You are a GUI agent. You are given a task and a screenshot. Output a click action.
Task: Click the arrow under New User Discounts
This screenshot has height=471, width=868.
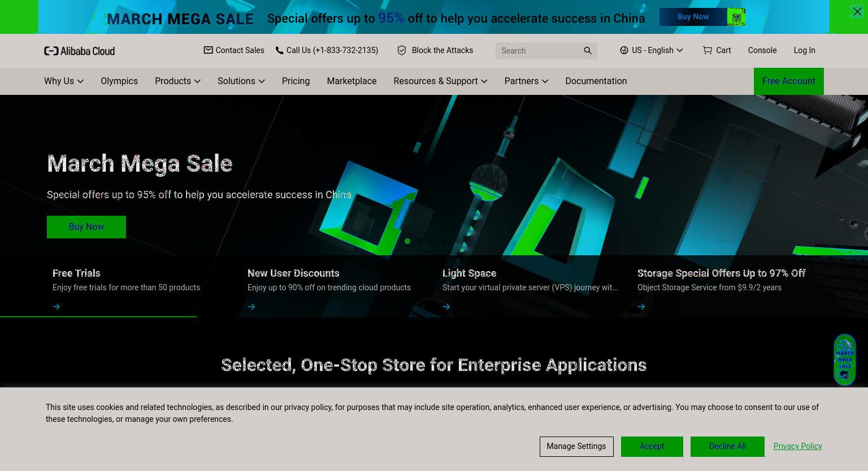(x=251, y=307)
